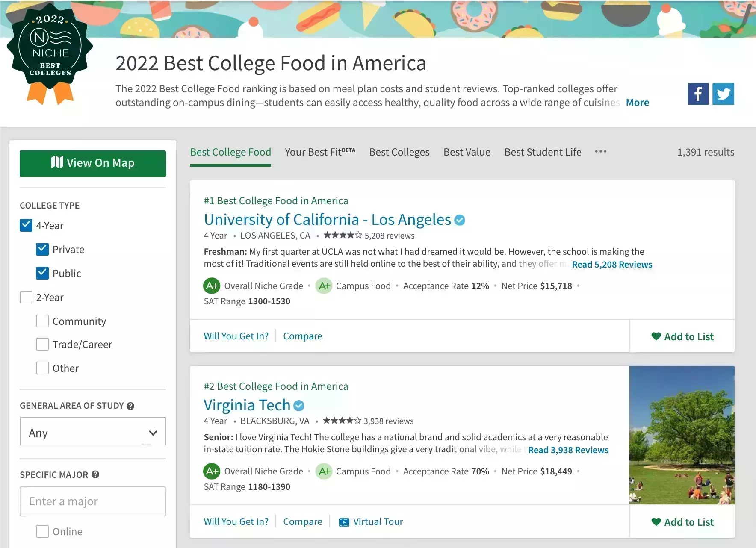The height and width of the screenshot is (548, 756).
Task: Open University of California - Los Angeles link
Action: [328, 220]
